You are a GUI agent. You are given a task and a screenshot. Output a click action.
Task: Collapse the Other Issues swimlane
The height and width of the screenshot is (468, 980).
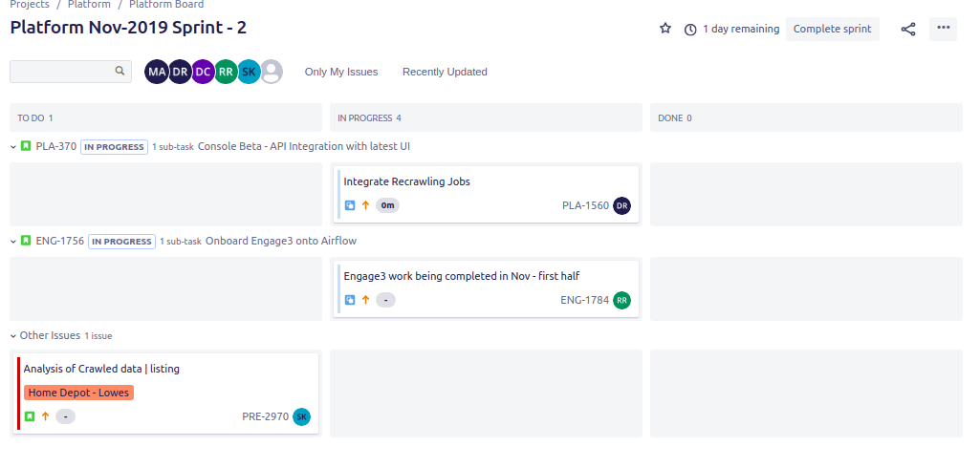pyautogui.click(x=13, y=335)
